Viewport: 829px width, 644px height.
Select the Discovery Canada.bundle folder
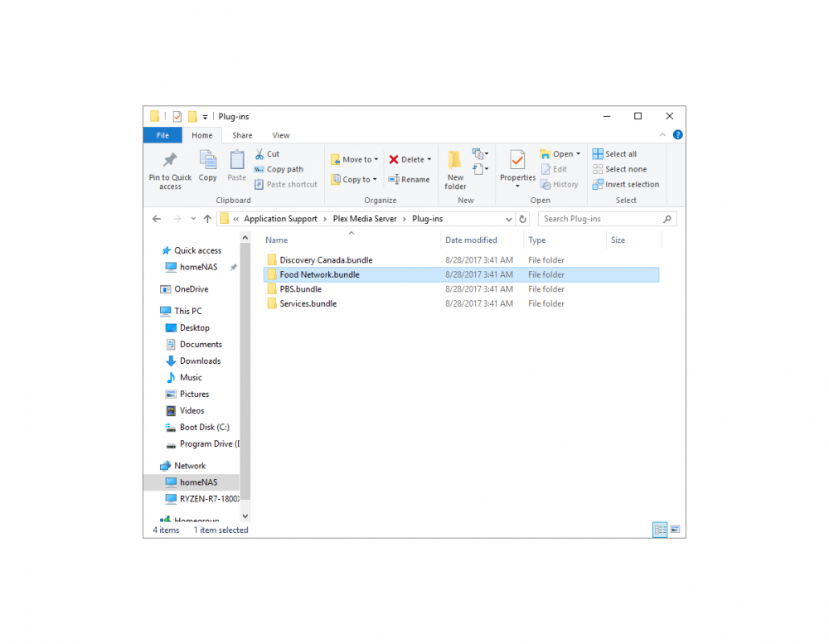(x=461, y=260)
